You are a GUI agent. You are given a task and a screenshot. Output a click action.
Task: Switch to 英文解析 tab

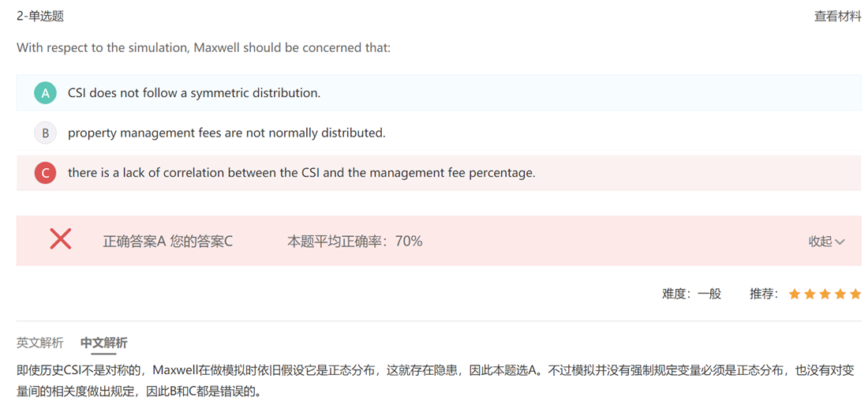(x=40, y=343)
